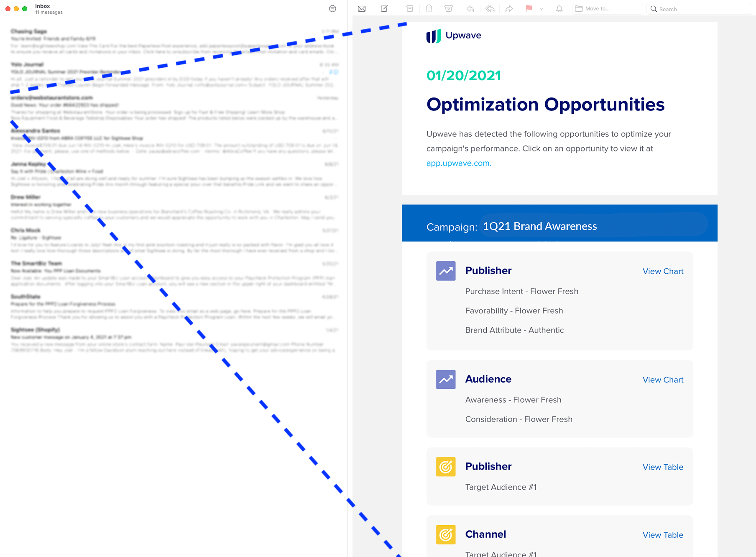Open The SmartBiz Team email
This screenshot has height=557, width=756.
click(x=174, y=274)
